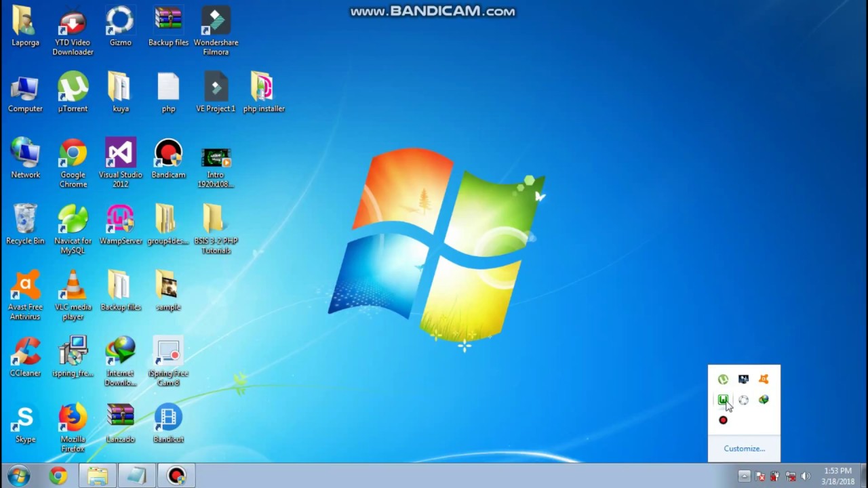Click the Avast icon in tray popup

(764, 380)
